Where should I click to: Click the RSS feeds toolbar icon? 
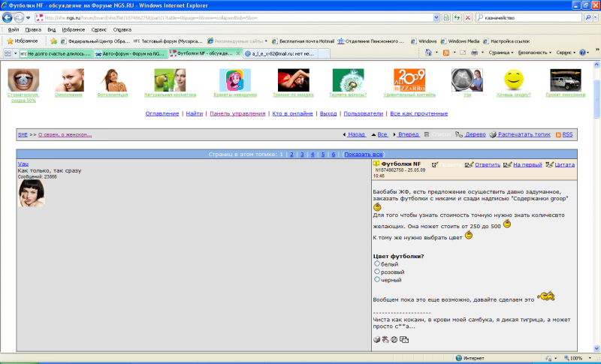(x=445, y=53)
